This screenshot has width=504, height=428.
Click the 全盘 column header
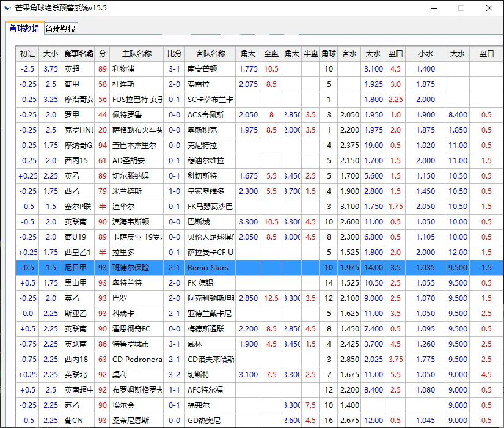pos(270,53)
